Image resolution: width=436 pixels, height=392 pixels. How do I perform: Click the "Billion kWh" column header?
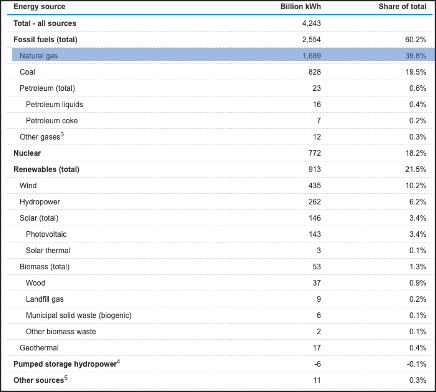301,7
